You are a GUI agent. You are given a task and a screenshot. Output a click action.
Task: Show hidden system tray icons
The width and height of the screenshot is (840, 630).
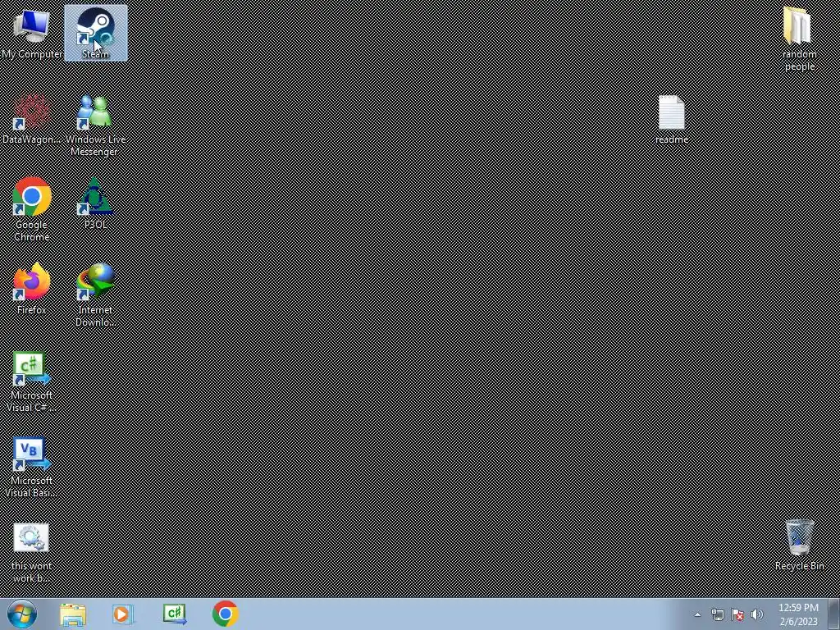pos(697,614)
